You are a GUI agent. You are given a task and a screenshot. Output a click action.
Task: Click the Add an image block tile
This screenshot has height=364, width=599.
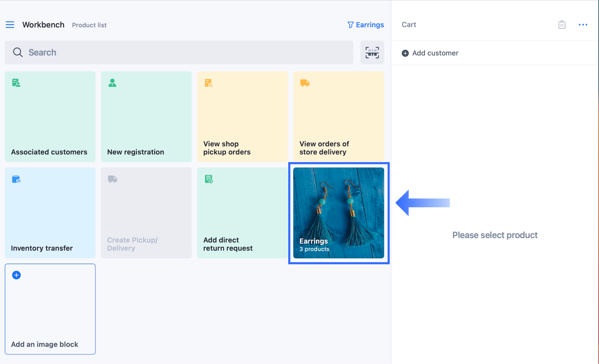pyautogui.click(x=50, y=309)
